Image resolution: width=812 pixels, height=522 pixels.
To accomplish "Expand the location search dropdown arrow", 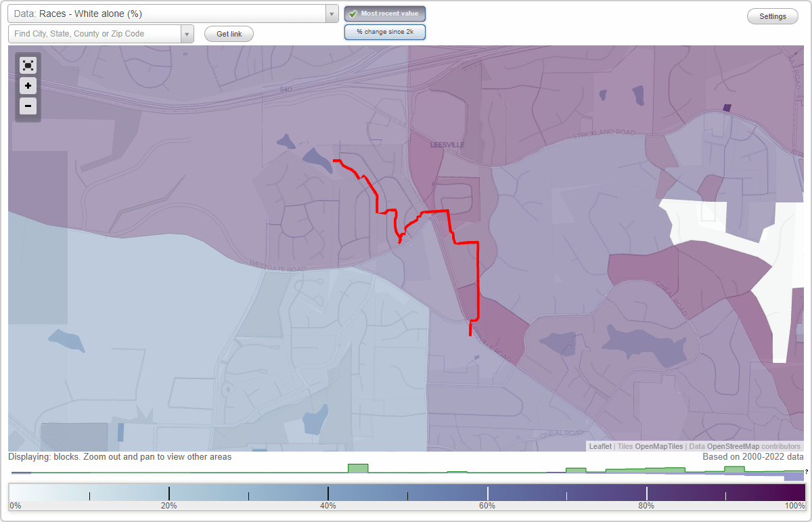I will 187,34.
